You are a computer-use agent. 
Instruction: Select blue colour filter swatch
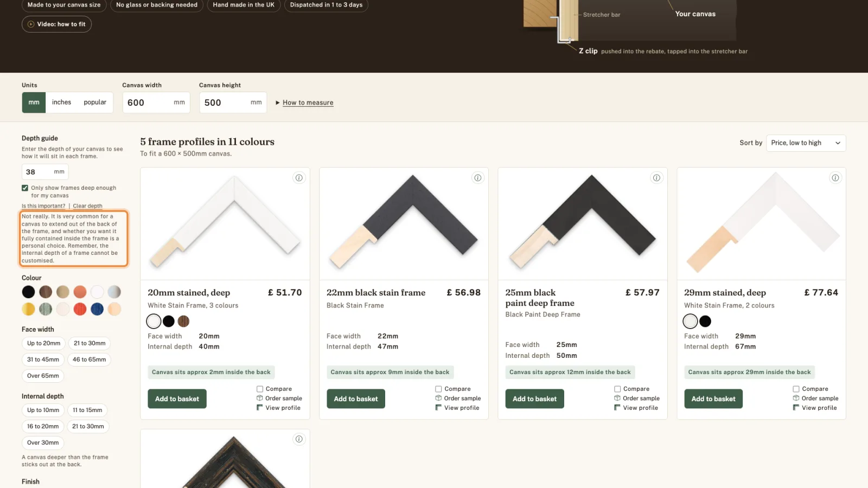[x=97, y=309]
